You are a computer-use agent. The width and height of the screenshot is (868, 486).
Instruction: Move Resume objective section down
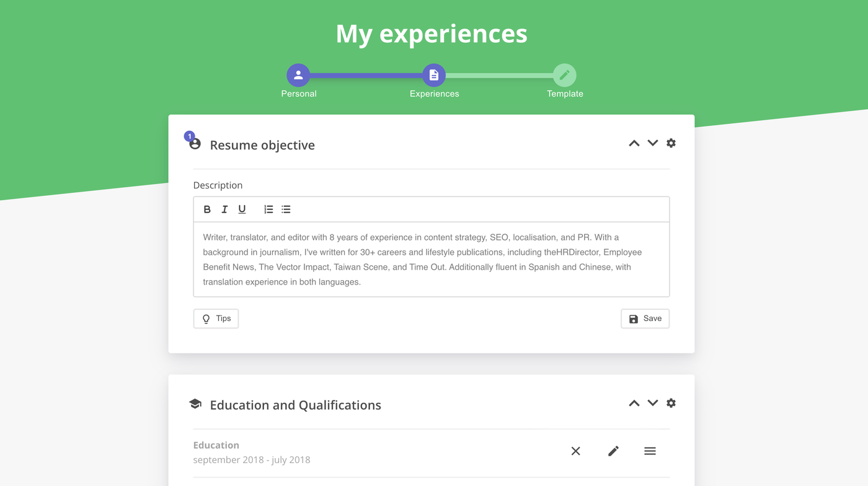pos(652,143)
